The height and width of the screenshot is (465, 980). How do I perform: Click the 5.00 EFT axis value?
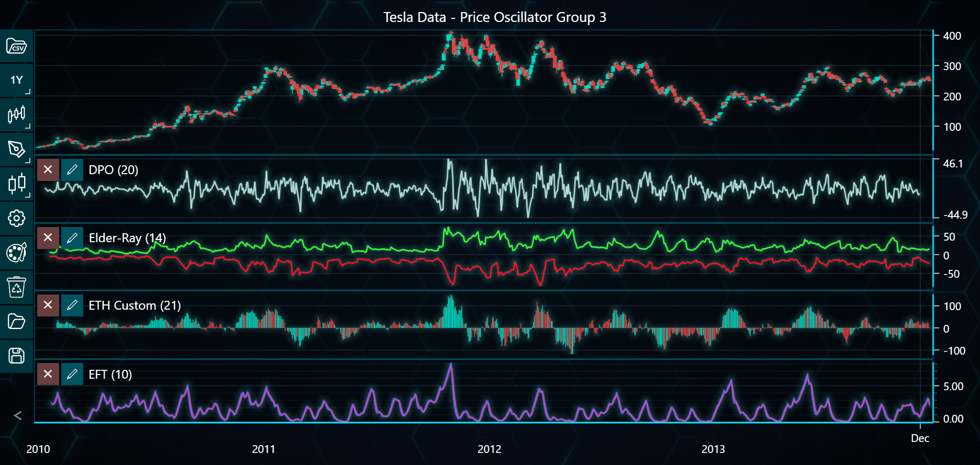[953, 387]
